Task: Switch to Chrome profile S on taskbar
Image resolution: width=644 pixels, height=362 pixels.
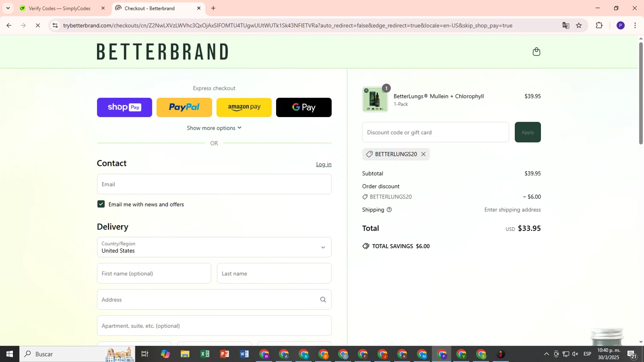Action: click(481, 354)
